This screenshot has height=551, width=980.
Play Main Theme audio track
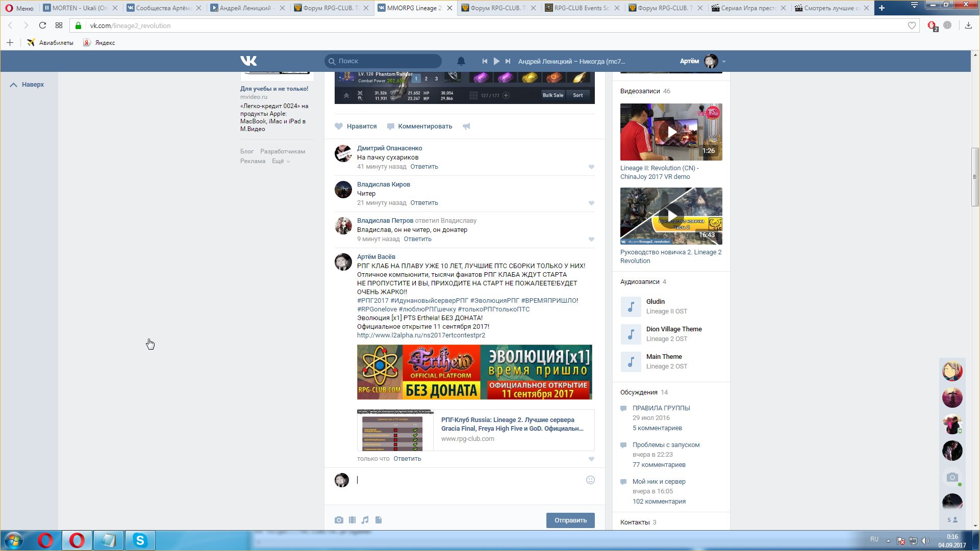coord(631,362)
